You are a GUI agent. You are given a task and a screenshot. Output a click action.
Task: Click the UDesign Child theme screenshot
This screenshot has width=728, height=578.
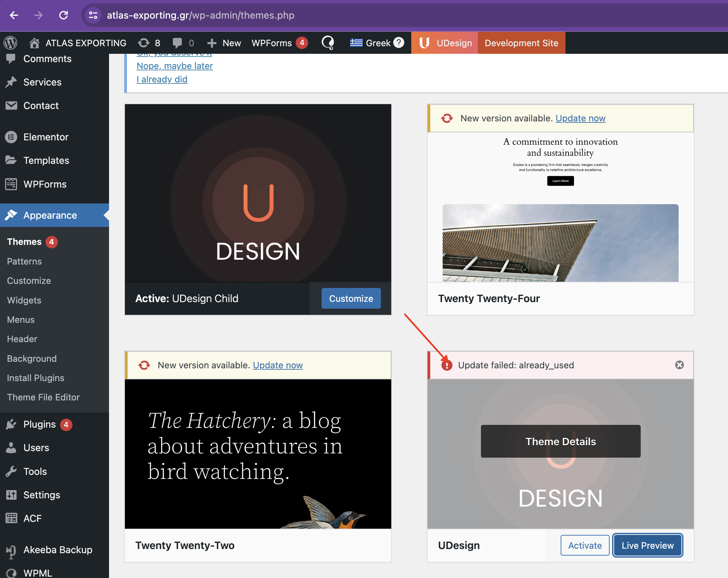[x=258, y=193]
